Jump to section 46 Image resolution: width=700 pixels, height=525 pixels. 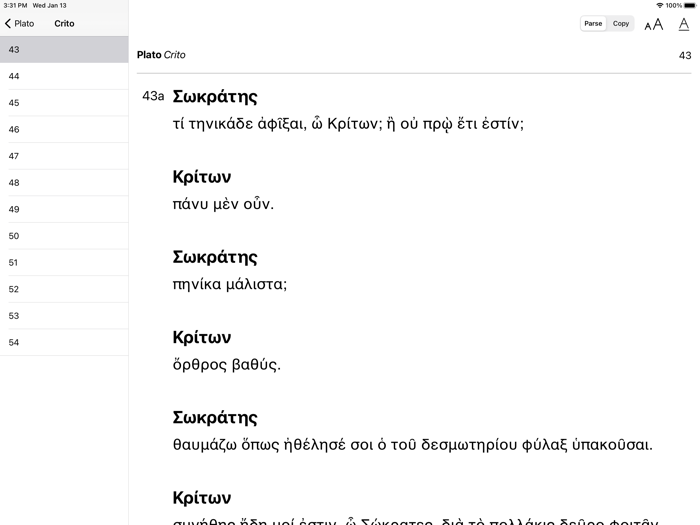click(x=64, y=129)
